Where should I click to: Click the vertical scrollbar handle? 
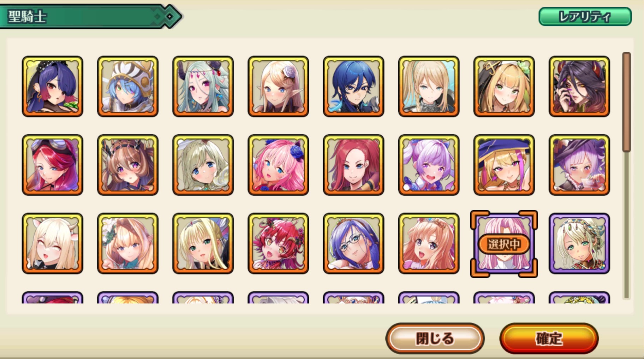tap(627, 102)
